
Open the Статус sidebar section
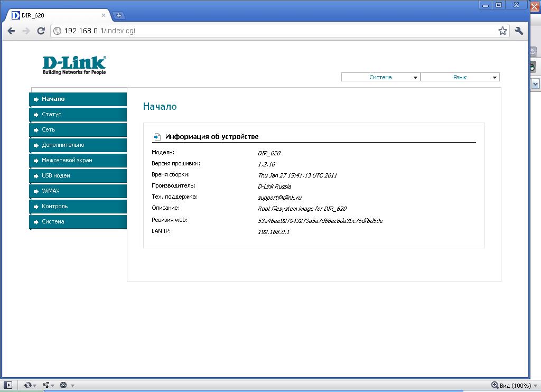click(x=78, y=114)
